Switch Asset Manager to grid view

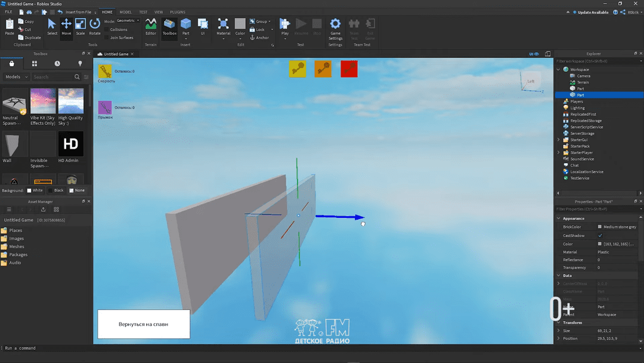tap(56, 210)
